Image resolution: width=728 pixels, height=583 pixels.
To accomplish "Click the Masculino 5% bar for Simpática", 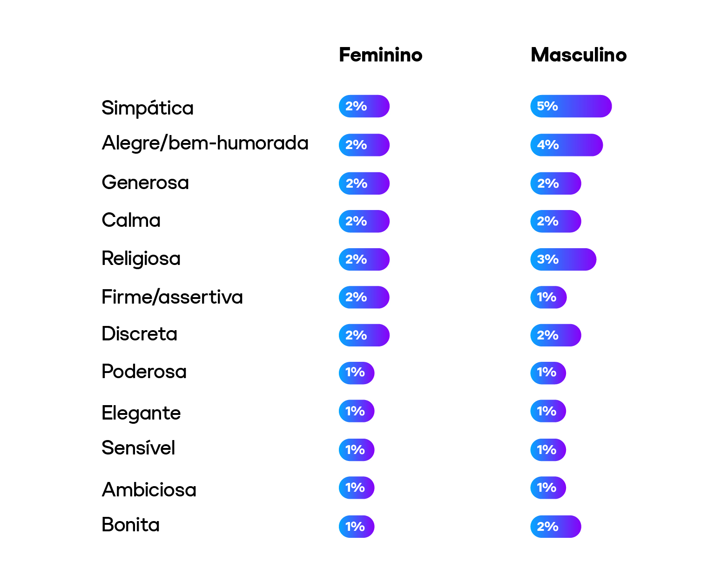I will click(571, 106).
